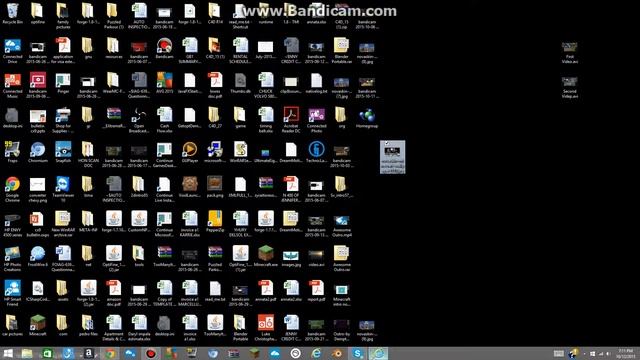Select the Snapfish shortcut
The image size is (640, 360).
coord(63,152)
